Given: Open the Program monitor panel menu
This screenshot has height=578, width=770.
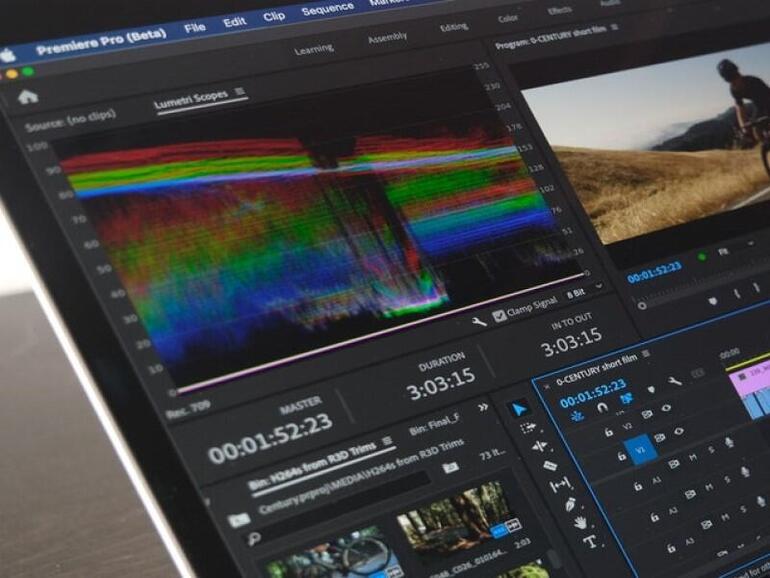Looking at the screenshot, I should coord(614,28).
